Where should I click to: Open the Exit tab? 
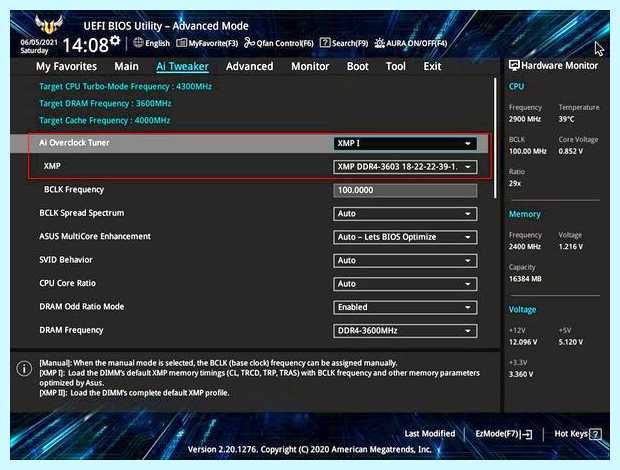pyautogui.click(x=432, y=66)
